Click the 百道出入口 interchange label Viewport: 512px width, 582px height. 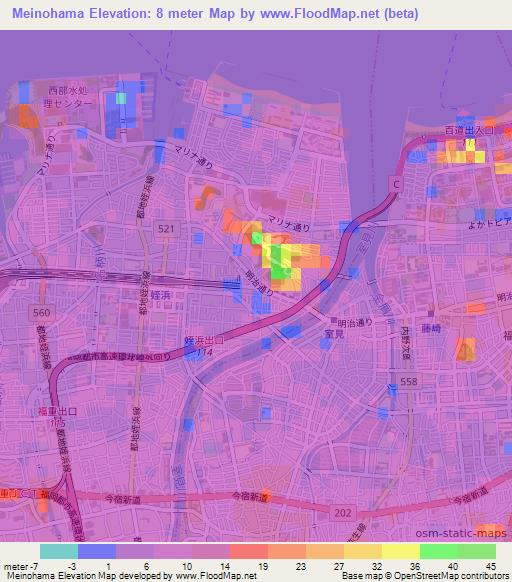point(469,130)
